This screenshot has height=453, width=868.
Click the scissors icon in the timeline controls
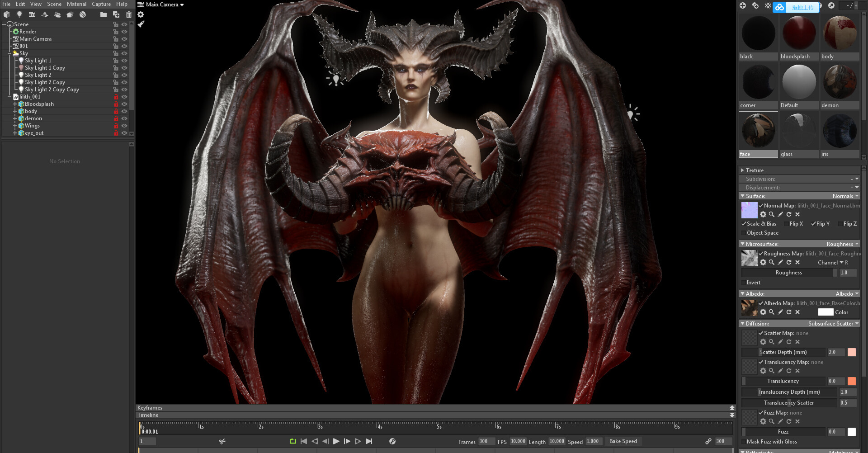click(222, 441)
